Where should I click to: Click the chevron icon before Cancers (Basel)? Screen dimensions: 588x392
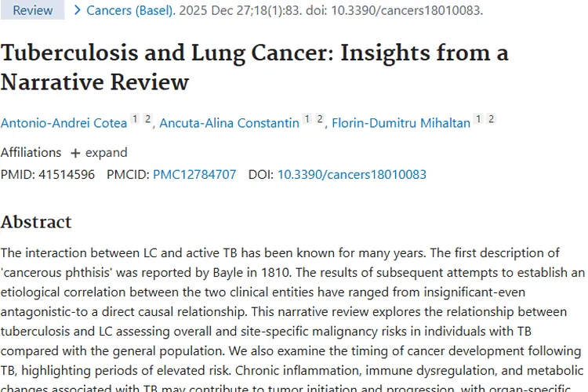[77, 10]
